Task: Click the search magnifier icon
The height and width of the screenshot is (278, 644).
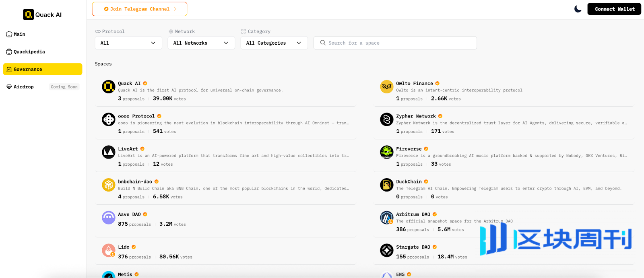Action: [x=323, y=43]
